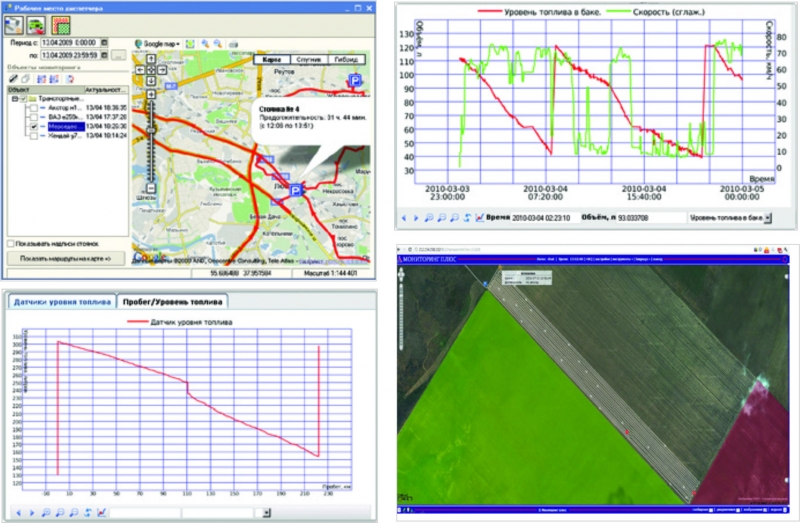Enable the show parking labels checkbox
The width and height of the screenshot is (800, 523).
(11, 243)
